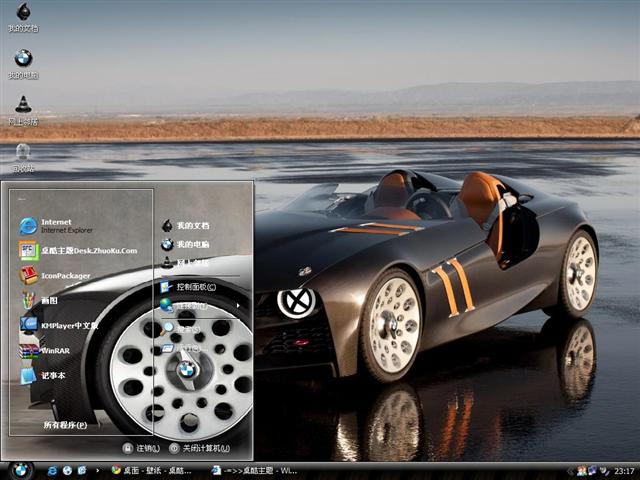Open Internet Explorer from start menu
Viewport: 640px width, 480px height.
point(60,225)
